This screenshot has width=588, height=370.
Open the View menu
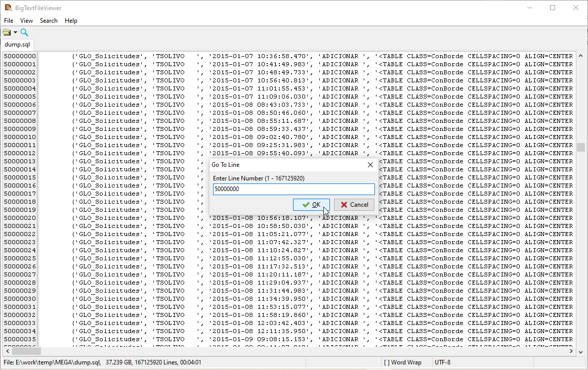26,21
